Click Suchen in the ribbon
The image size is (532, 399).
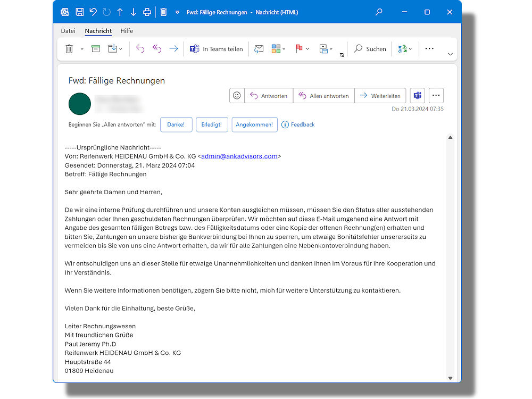click(x=370, y=49)
